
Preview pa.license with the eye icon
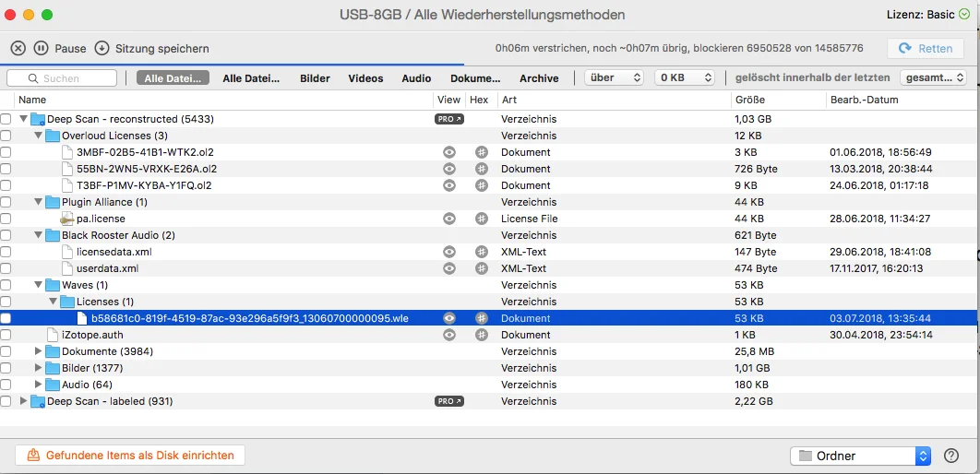pos(448,219)
